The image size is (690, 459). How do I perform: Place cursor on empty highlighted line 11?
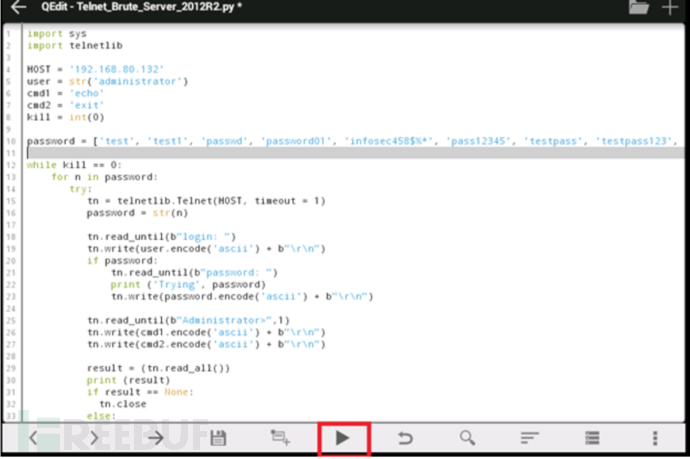[354, 153]
